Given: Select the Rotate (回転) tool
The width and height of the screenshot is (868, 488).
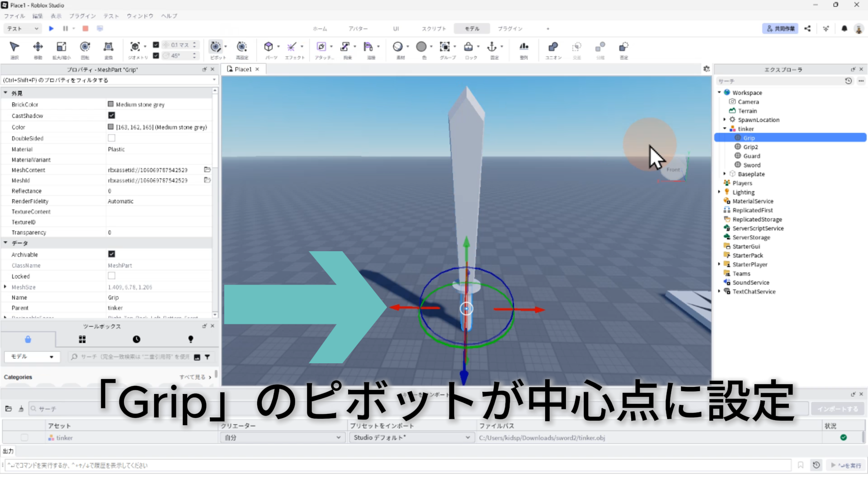Looking at the screenshot, I should [x=85, y=47].
